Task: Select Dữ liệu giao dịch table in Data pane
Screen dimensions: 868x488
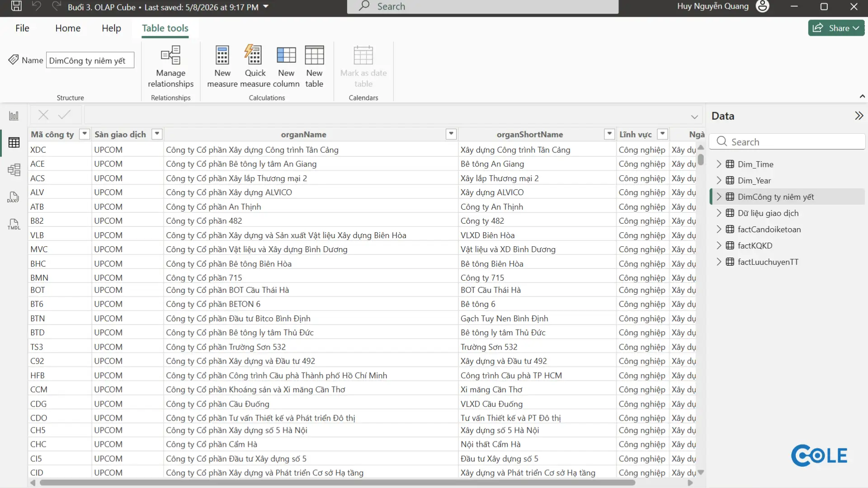Action: 768,213
